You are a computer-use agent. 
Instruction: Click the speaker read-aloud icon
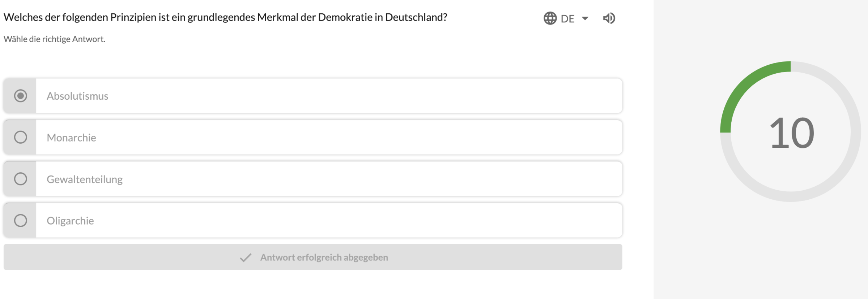(x=609, y=18)
